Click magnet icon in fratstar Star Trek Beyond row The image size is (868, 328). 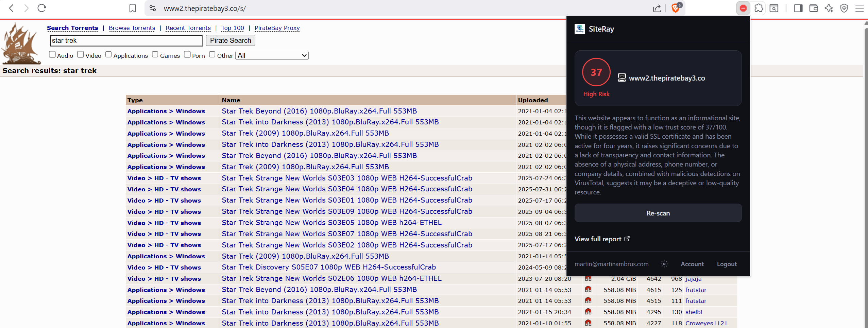pos(588,290)
